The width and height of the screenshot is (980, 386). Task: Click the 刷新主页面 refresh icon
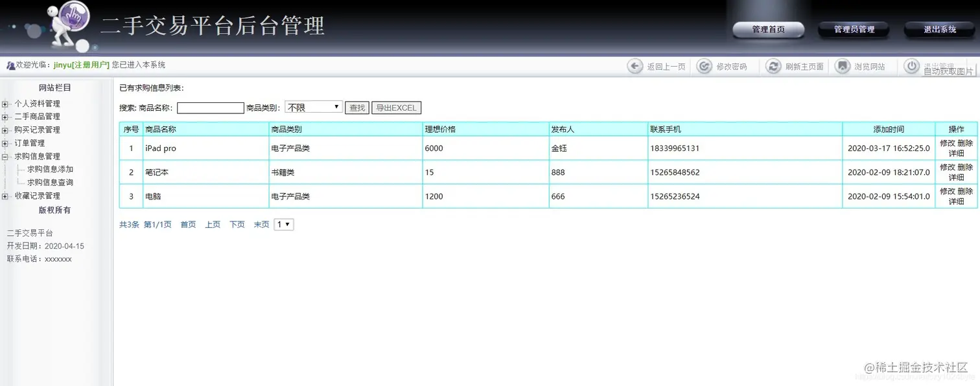(x=773, y=66)
